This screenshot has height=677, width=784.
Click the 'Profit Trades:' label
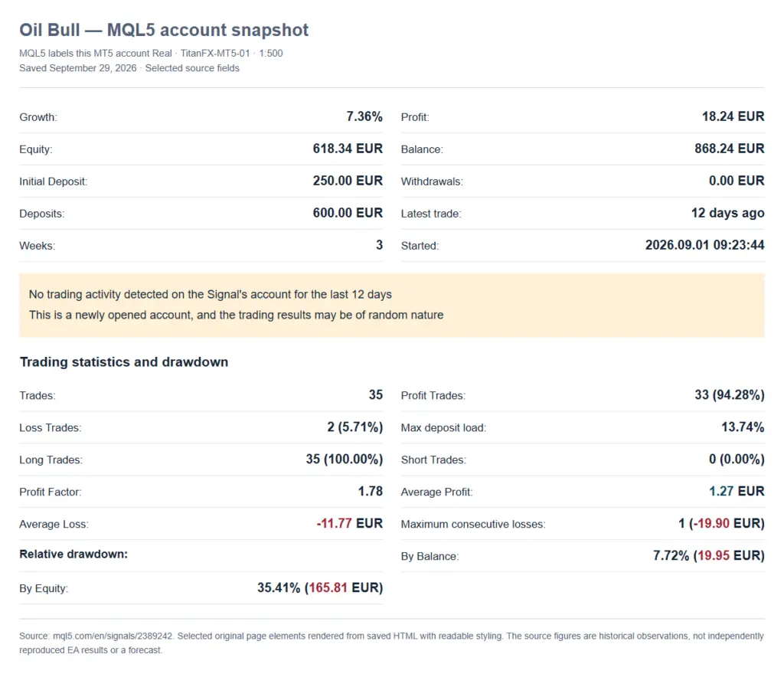[x=433, y=395]
